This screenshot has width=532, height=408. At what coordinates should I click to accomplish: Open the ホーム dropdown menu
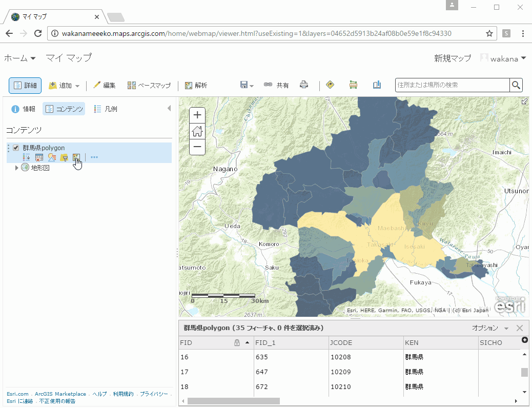click(20, 58)
